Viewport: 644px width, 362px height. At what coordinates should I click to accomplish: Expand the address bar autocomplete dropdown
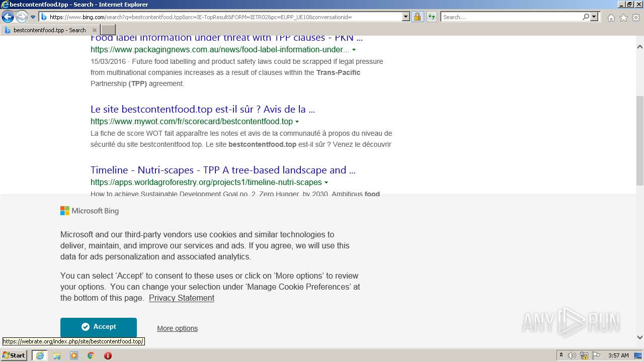[x=406, y=17]
